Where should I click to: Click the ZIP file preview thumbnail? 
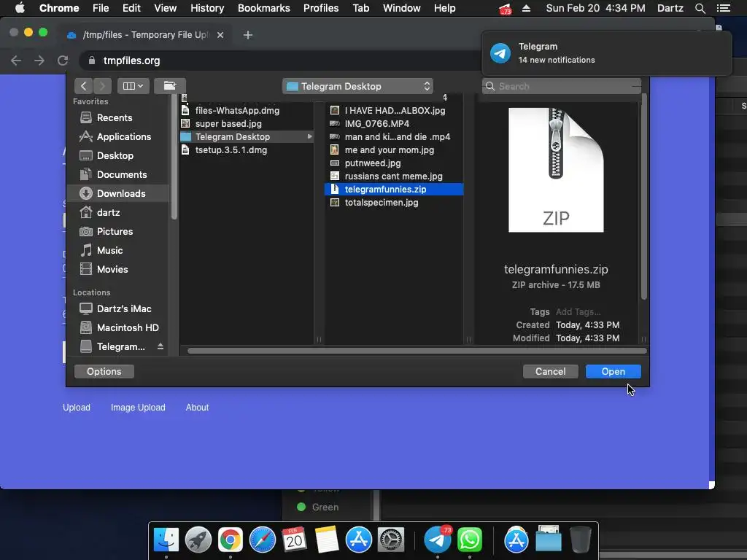click(556, 170)
